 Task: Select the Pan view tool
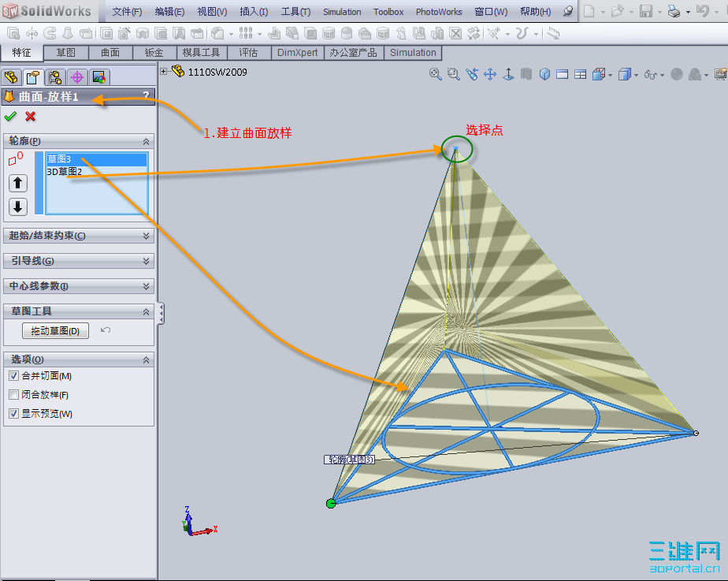pos(490,74)
